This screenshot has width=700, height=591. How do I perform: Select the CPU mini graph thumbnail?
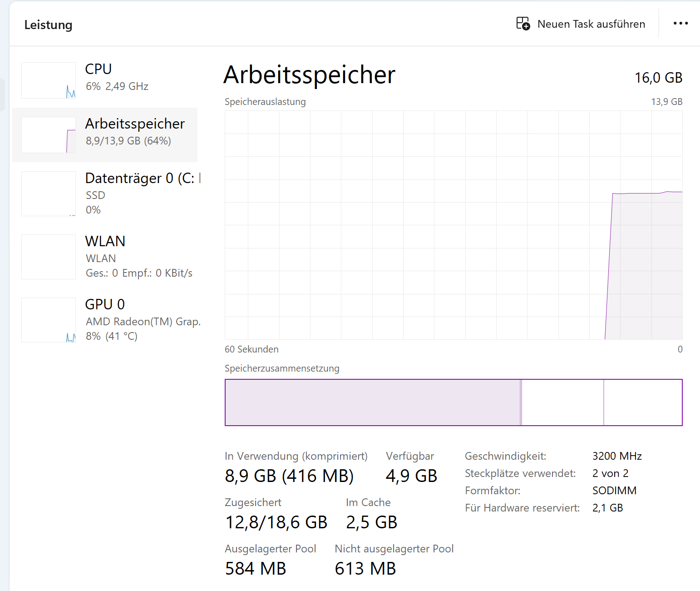point(49,80)
